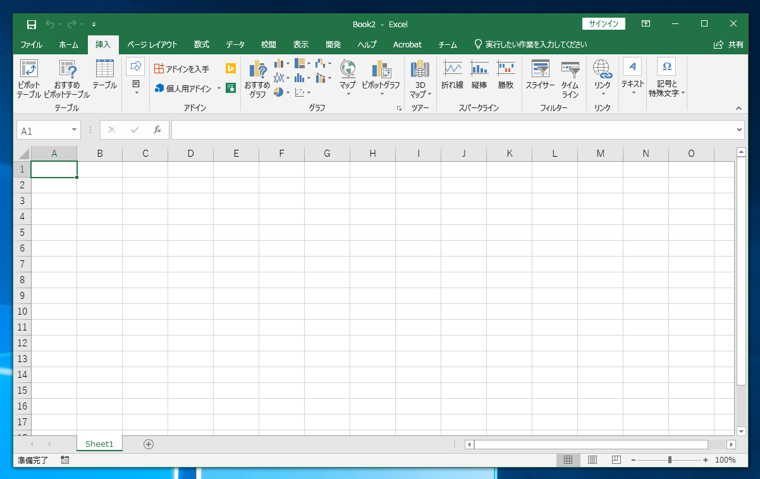
Task: Toggle Page Break Preview view button
Action: pyautogui.click(x=616, y=460)
